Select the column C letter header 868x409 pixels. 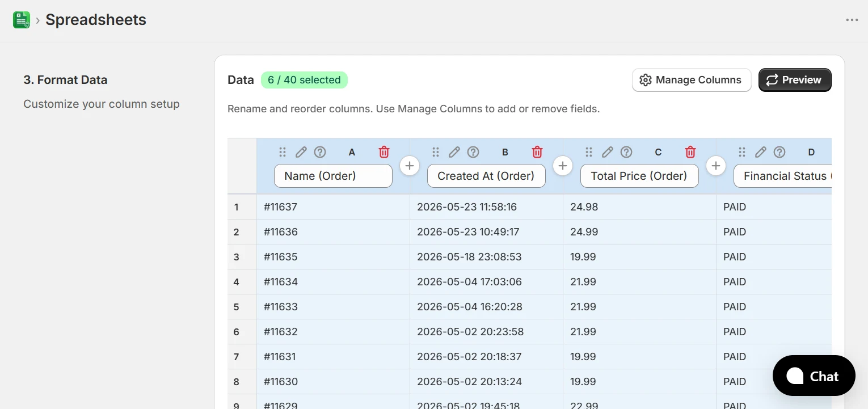658,152
